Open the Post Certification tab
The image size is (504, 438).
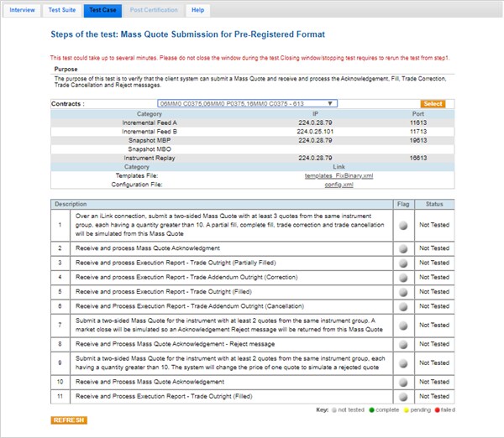pyautogui.click(x=154, y=10)
